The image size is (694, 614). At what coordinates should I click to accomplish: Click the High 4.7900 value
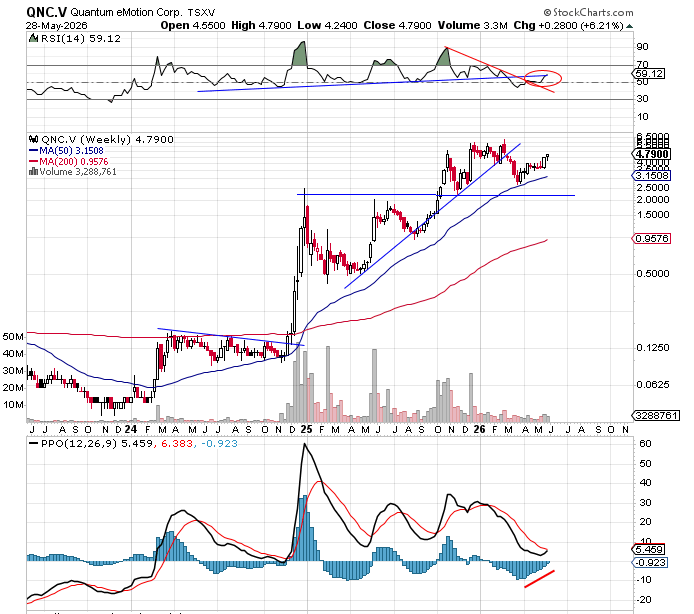click(x=261, y=26)
